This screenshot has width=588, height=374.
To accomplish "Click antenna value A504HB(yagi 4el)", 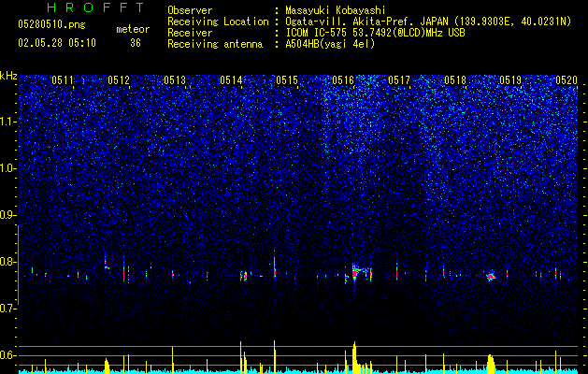I will (330, 44).
